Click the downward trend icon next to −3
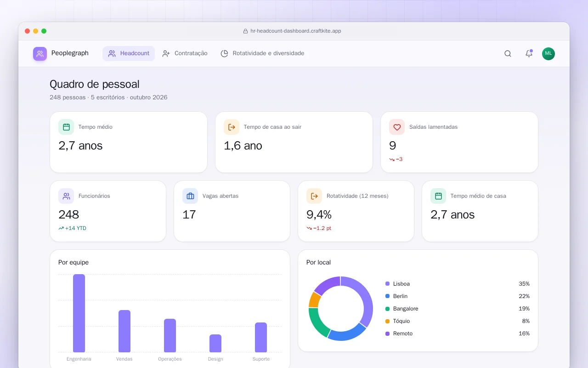The width and height of the screenshot is (588, 368). [x=392, y=159]
